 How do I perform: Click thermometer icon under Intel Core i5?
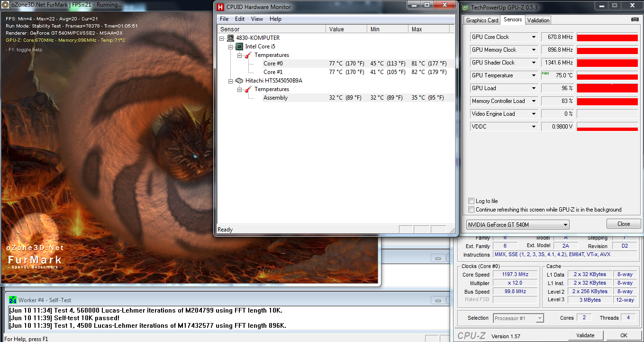point(248,55)
